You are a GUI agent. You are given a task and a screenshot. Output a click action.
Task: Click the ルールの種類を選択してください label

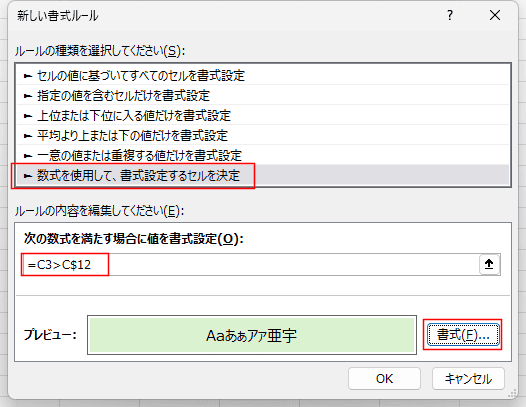pos(100,51)
